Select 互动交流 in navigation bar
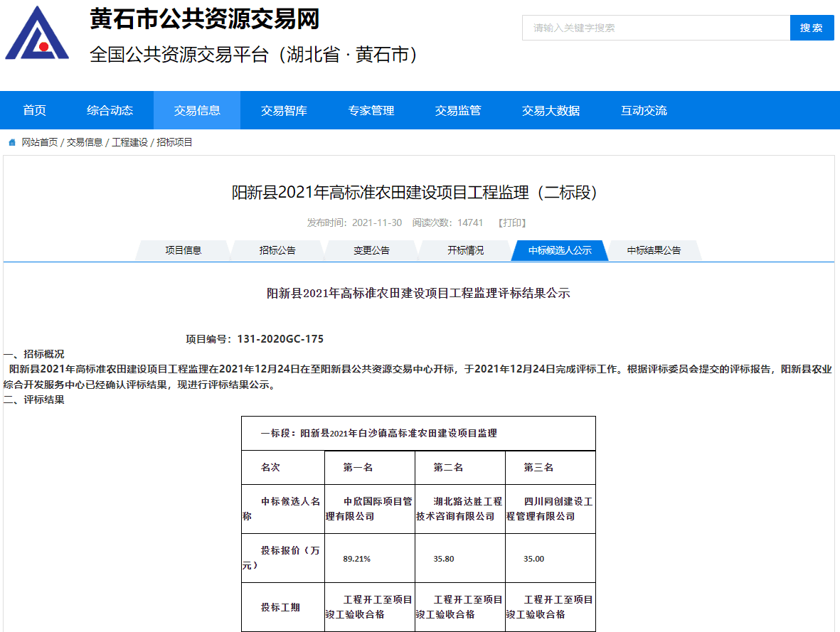The height and width of the screenshot is (632, 840). click(644, 110)
